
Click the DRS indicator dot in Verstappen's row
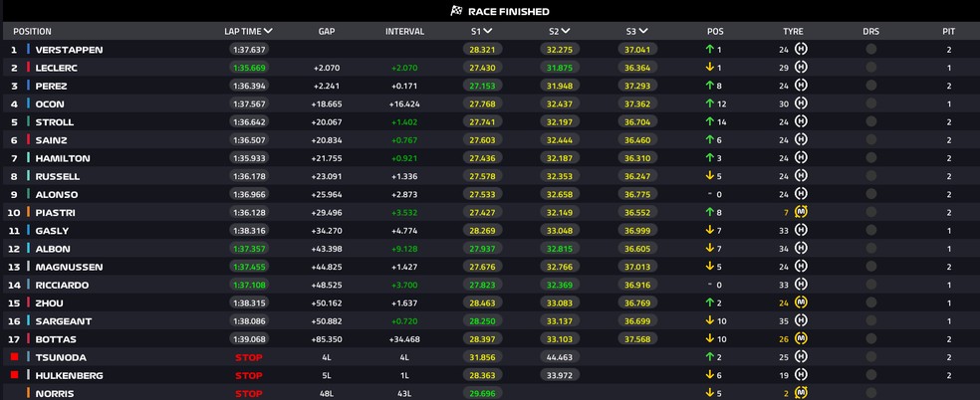(870, 50)
